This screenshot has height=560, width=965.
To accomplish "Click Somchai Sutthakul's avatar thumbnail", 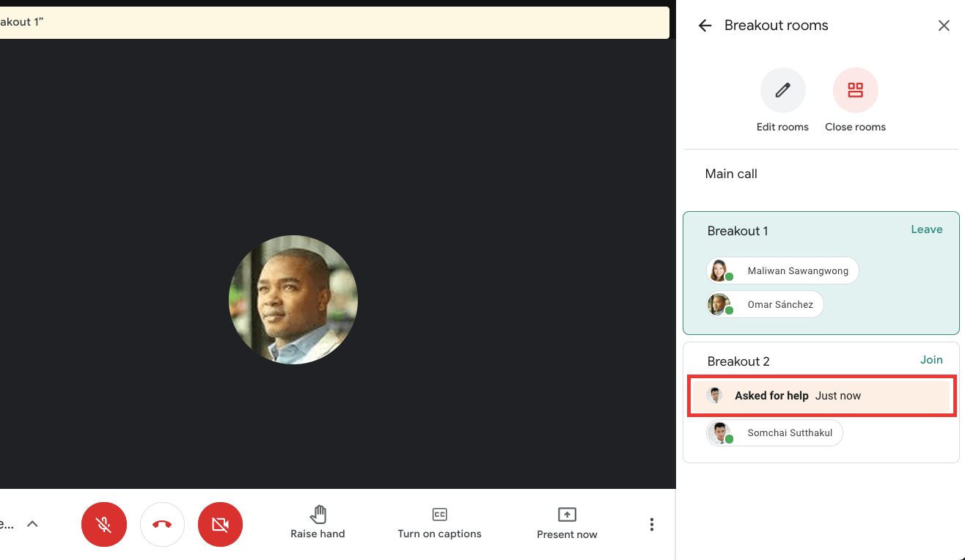I will pyautogui.click(x=720, y=432).
